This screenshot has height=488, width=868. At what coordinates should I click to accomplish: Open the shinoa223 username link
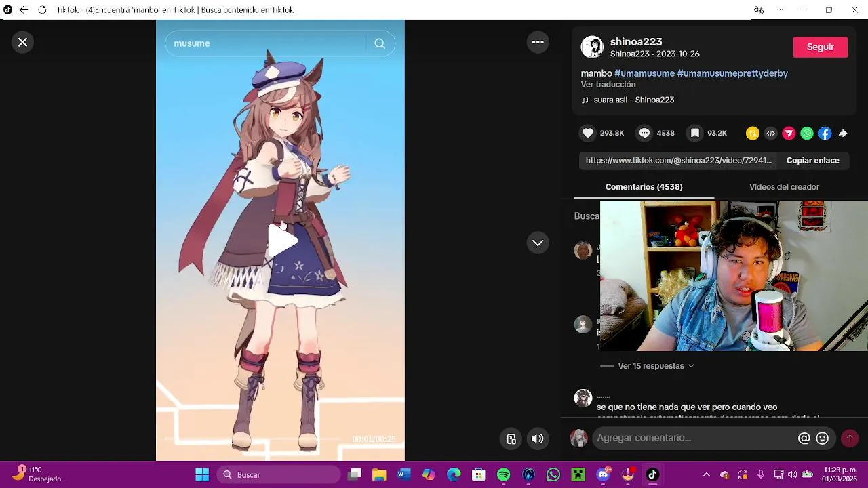pos(636,41)
